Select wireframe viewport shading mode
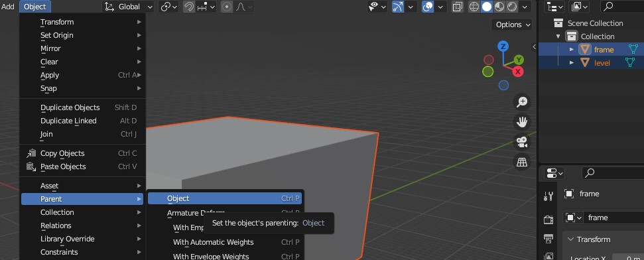This screenshot has width=644, height=260. (x=474, y=7)
